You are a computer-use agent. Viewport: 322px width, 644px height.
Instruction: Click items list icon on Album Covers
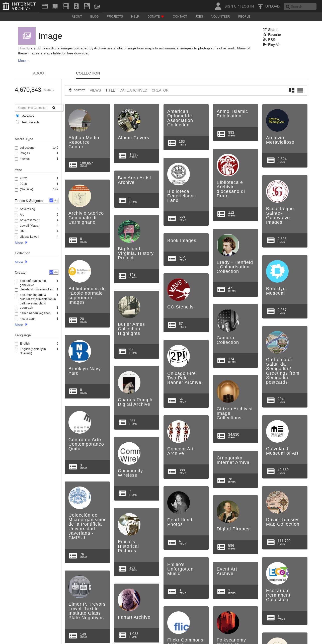point(122,156)
